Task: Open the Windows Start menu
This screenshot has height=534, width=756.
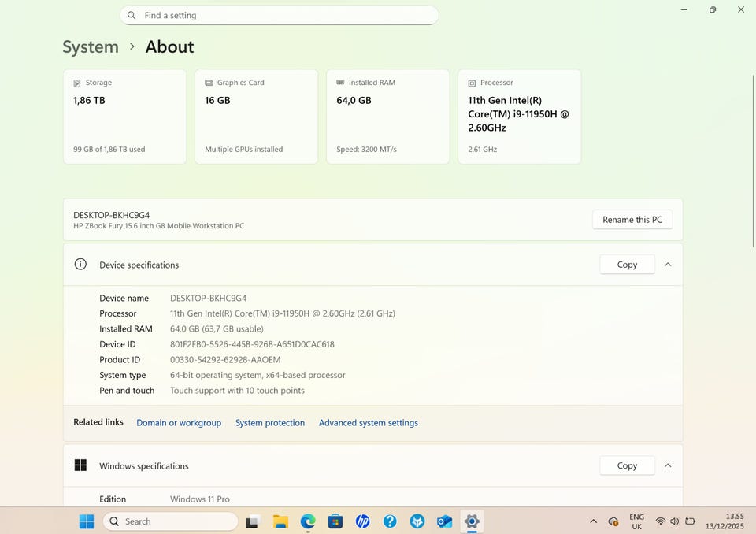Action: click(87, 521)
